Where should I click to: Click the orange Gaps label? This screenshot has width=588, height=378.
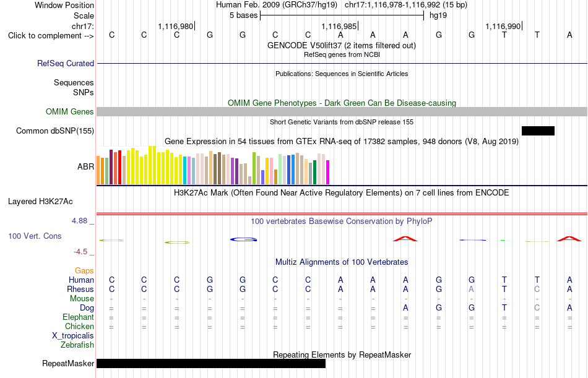pyautogui.click(x=84, y=271)
